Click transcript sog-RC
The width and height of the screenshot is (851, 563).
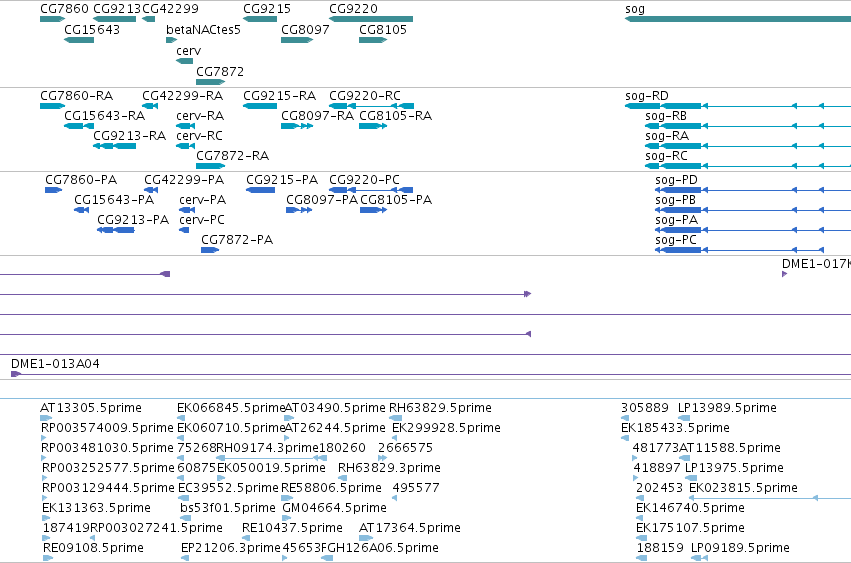pyautogui.click(x=666, y=156)
